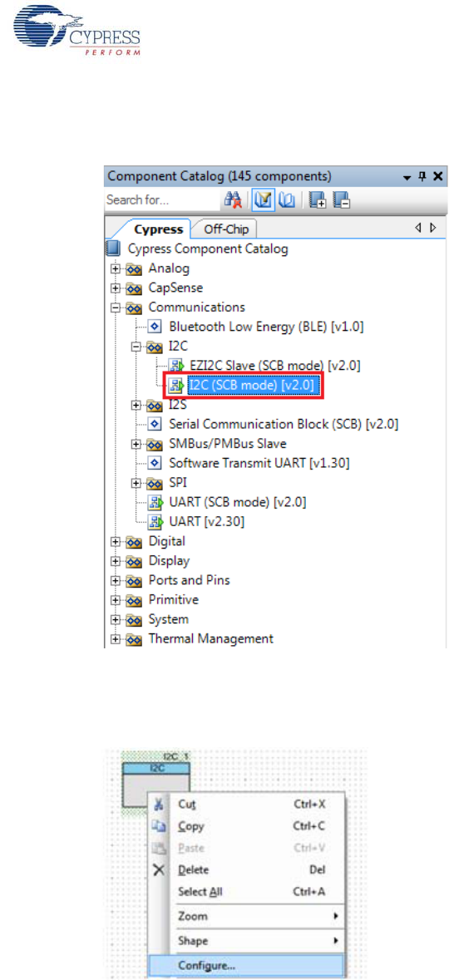Expand the Digital folder
This screenshot has width=449, height=980.
pyautogui.click(x=115, y=541)
